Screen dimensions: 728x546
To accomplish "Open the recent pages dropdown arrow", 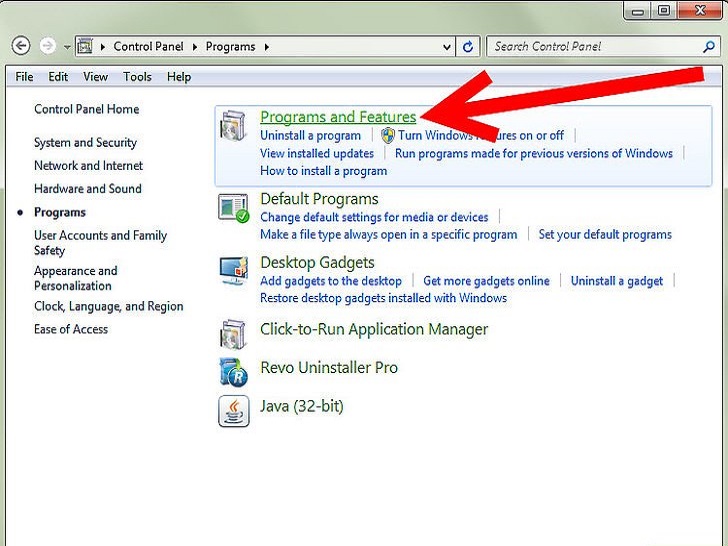I will 67,47.
